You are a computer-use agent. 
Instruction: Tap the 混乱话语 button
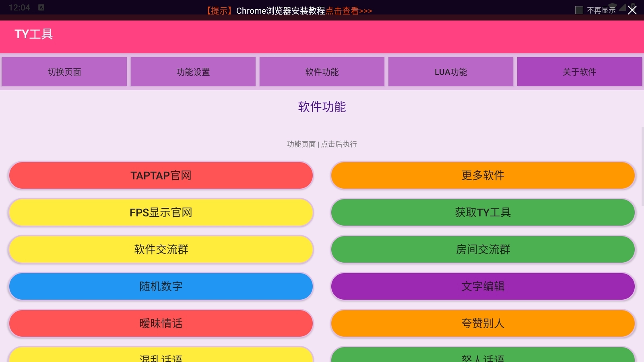point(161,356)
